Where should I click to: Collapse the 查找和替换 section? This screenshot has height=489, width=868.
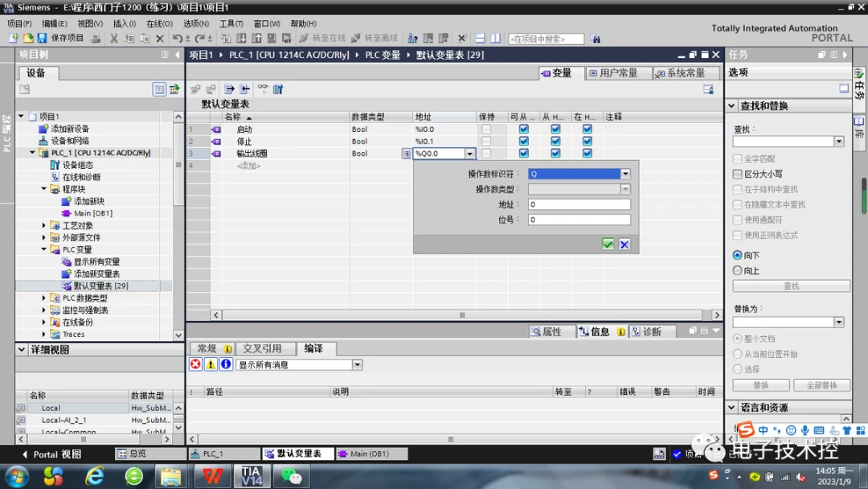click(x=732, y=106)
